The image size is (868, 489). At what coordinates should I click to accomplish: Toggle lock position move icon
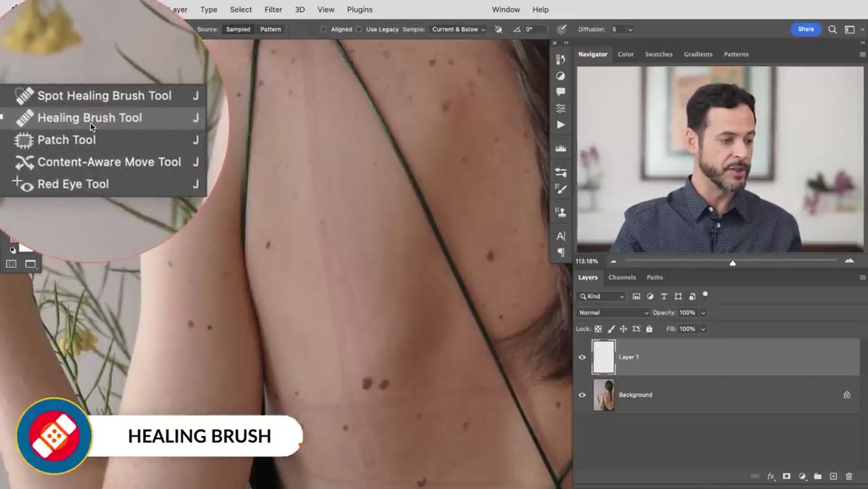tap(624, 329)
